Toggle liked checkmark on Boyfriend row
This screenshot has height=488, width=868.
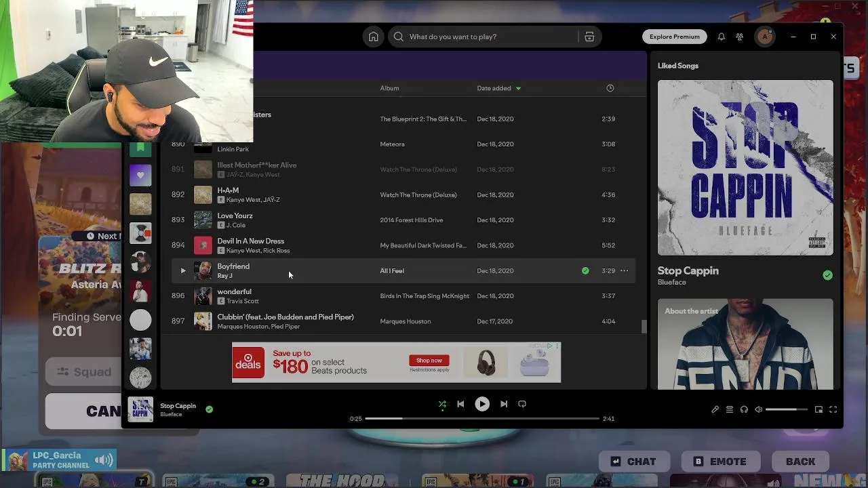pos(585,270)
